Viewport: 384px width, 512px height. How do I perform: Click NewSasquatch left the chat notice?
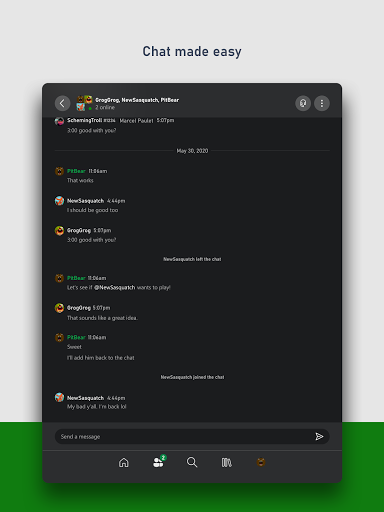pyautogui.click(x=192, y=259)
